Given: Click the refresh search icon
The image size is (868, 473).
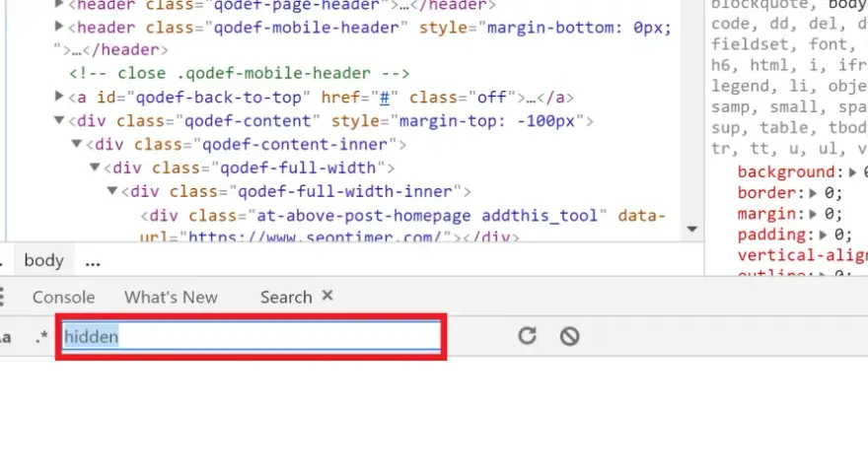Looking at the screenshot, I should 527,336.
